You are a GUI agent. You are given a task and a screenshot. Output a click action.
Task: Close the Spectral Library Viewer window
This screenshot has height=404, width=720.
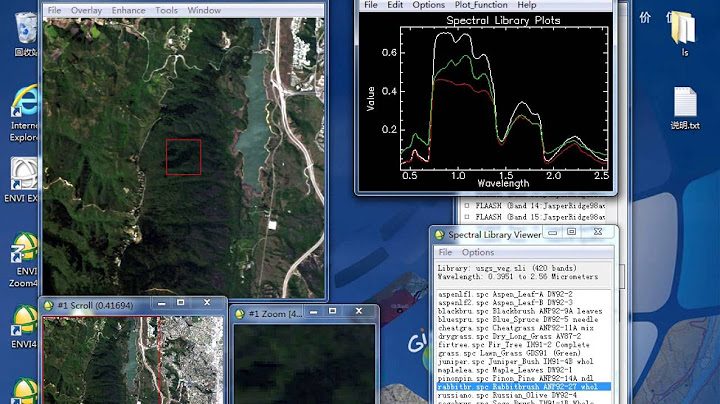[598, 232]
